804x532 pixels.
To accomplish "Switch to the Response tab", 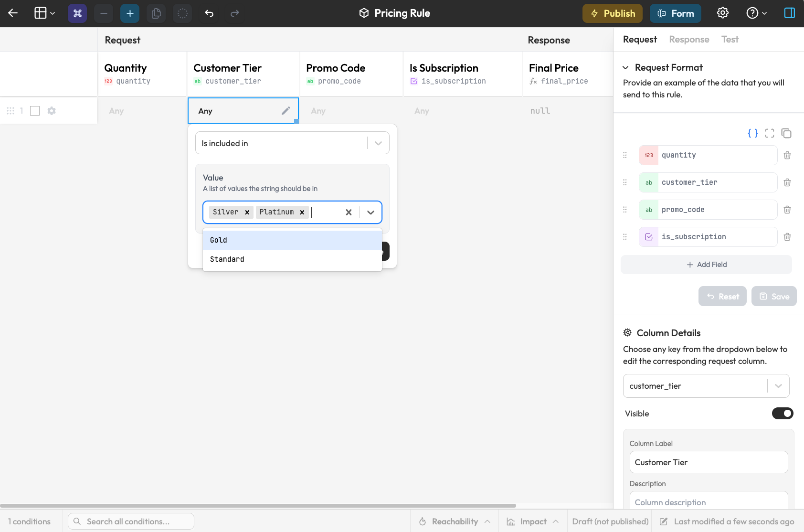I will pos(688,40).
